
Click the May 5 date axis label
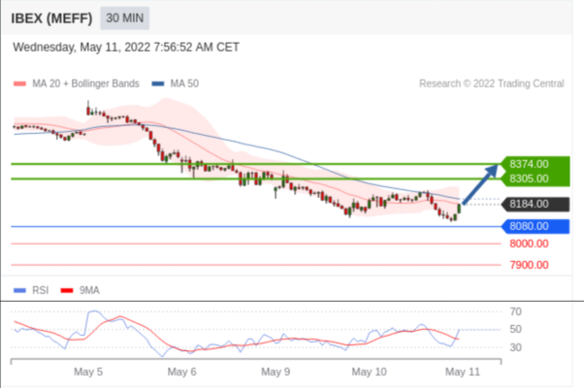88,372
